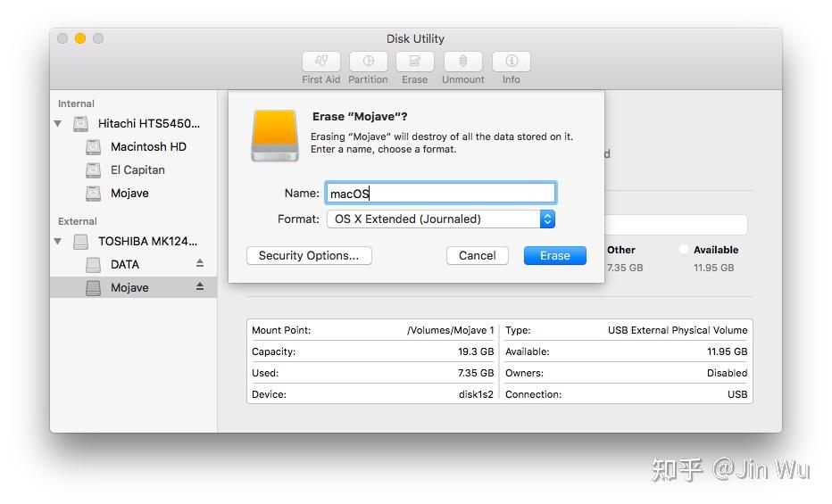
Task: Click the Partition label
Action: coord(369,79)
